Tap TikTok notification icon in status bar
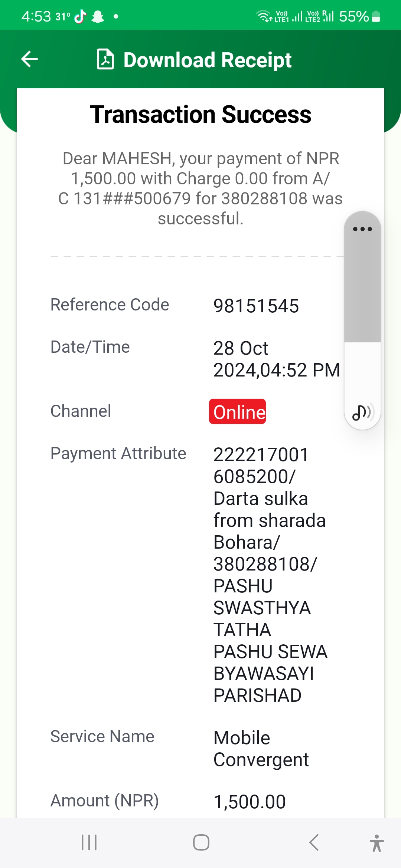The image size is (401, 868). tap(80, 16)
